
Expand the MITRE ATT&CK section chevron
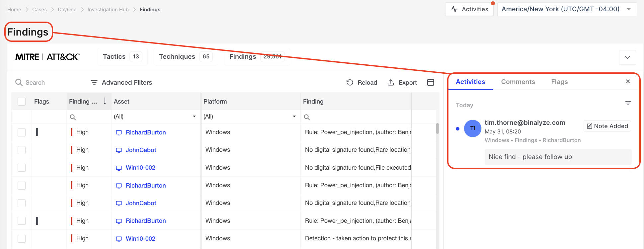[x=627, y=57]
